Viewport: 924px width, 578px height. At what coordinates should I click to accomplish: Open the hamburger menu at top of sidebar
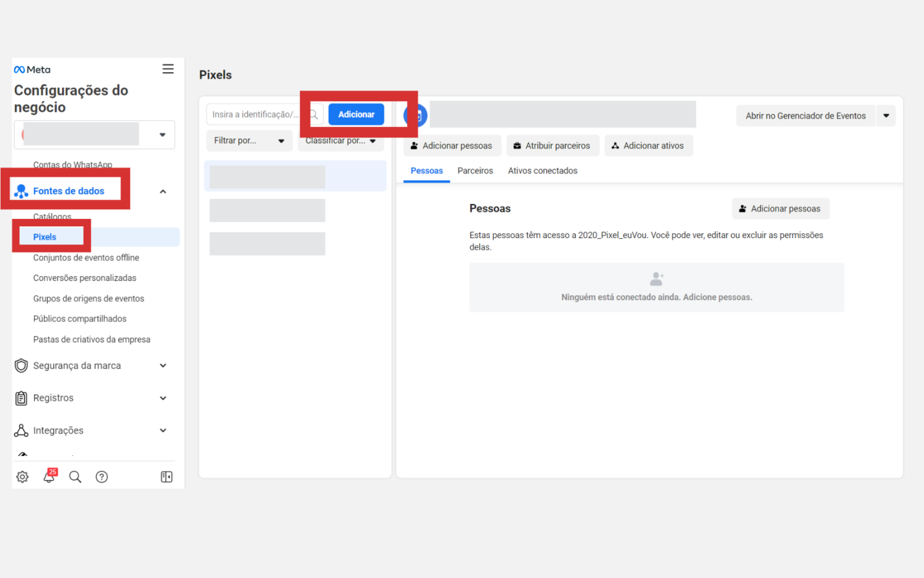point(168,69)
